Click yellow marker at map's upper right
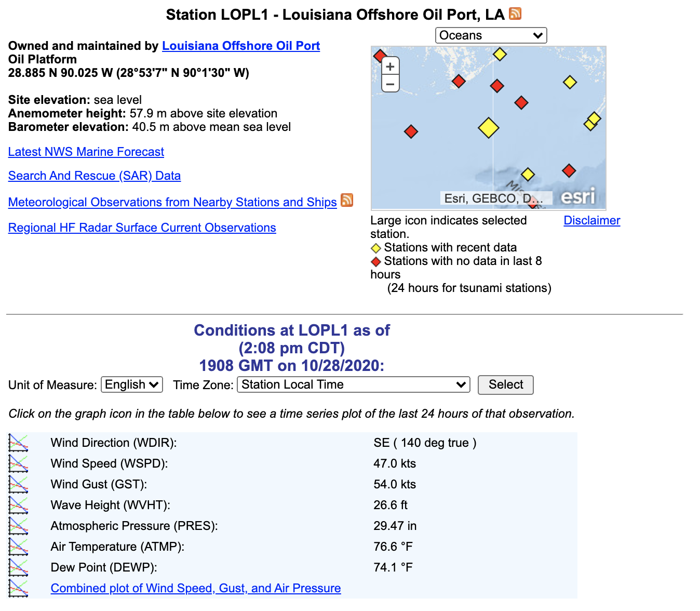The image size is (700, 611). point(570,82)
